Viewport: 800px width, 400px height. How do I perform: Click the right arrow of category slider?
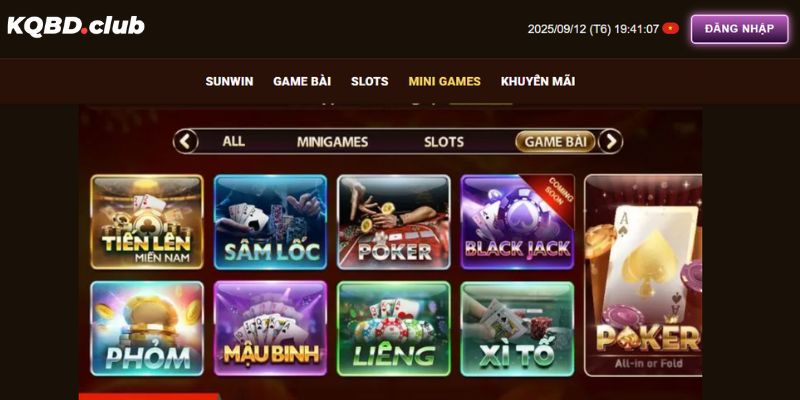click(x=610, y=141)
